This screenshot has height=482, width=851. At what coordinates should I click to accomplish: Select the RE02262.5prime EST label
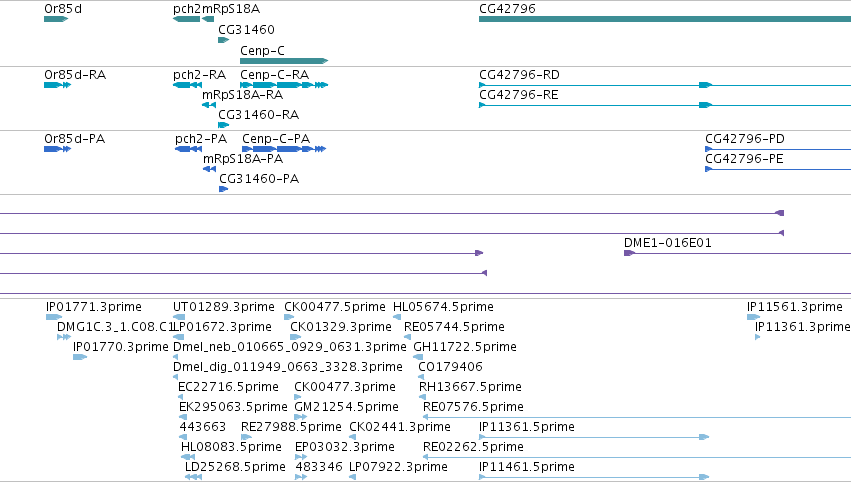(473, 447)
